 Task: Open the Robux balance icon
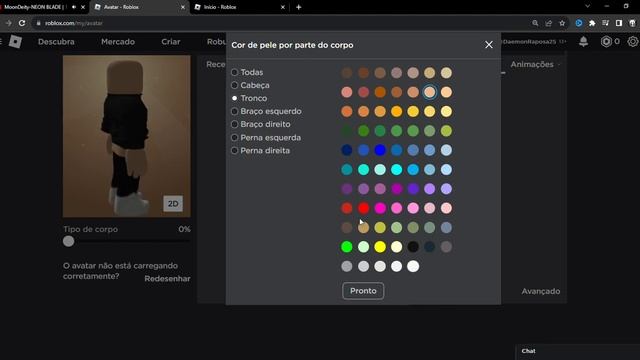click(606, 41)
